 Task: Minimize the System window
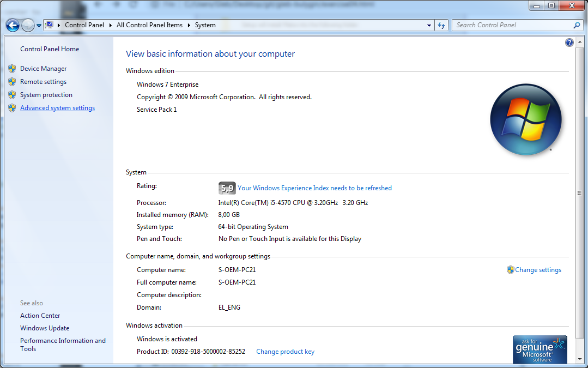pos(537,5)
